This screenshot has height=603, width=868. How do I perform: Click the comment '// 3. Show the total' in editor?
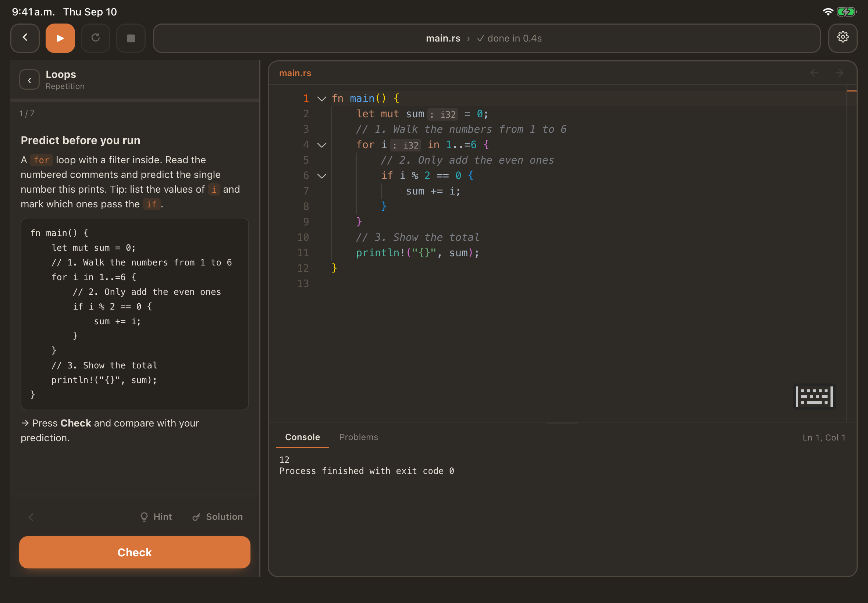pos(417,237)
